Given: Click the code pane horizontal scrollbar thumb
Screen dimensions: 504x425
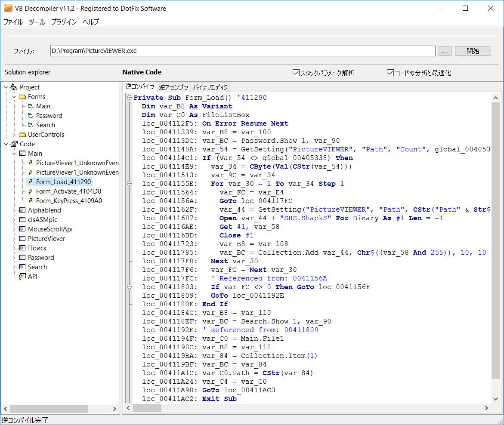Looking at the screenshot, I should click(x=147, y=408).
